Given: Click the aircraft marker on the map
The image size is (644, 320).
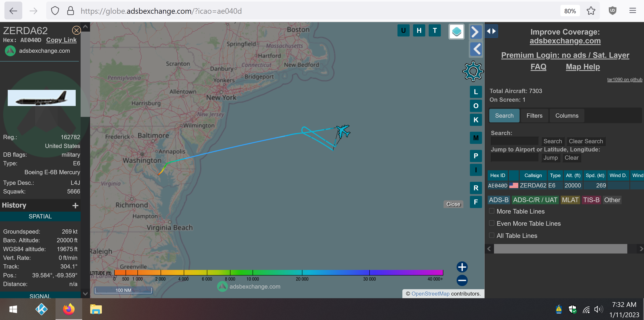Looking at the screenshot, I should coord(343,131).
